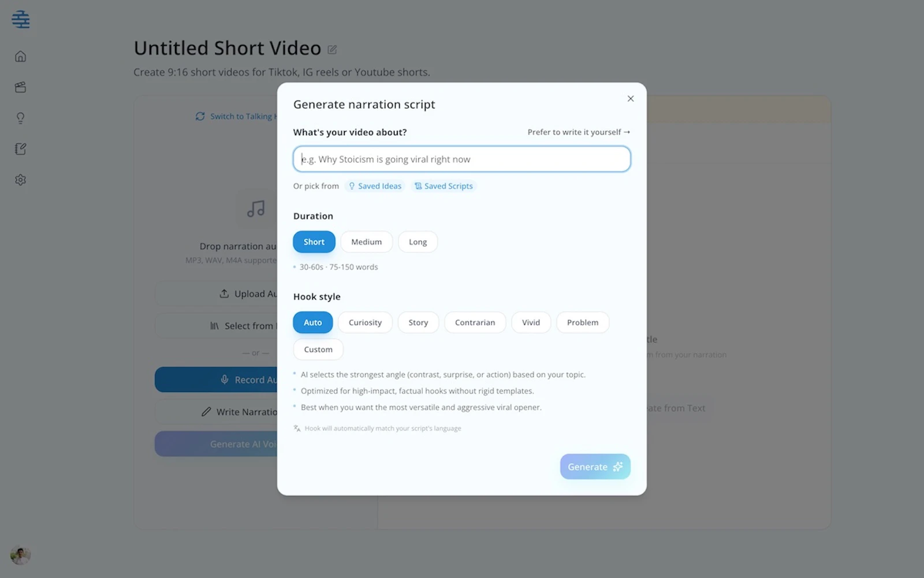Click the 'What's your video about?' label

350,132
